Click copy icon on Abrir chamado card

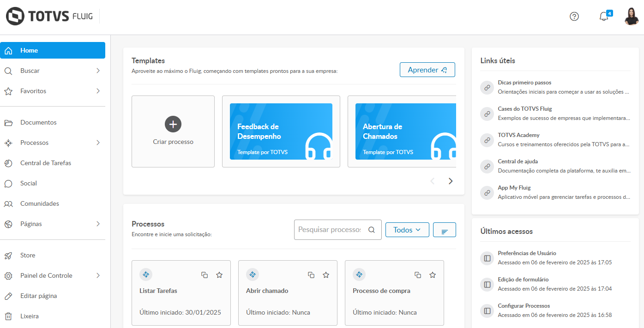pos(311,275)
